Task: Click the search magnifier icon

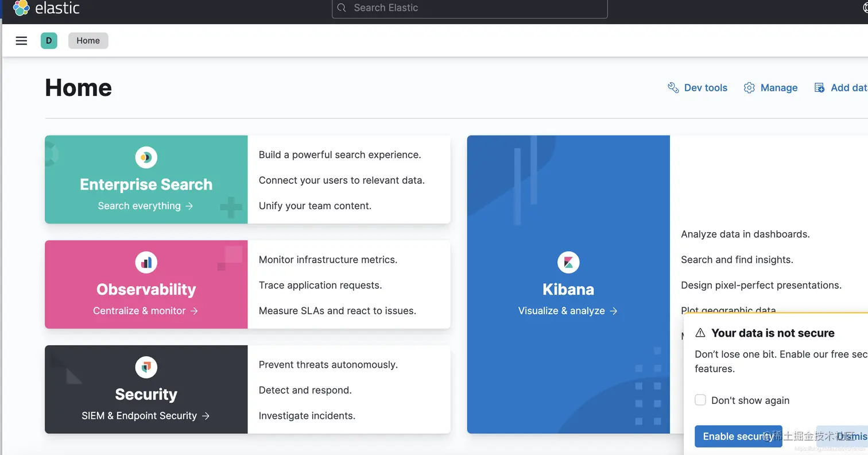Action: point(342,8)
